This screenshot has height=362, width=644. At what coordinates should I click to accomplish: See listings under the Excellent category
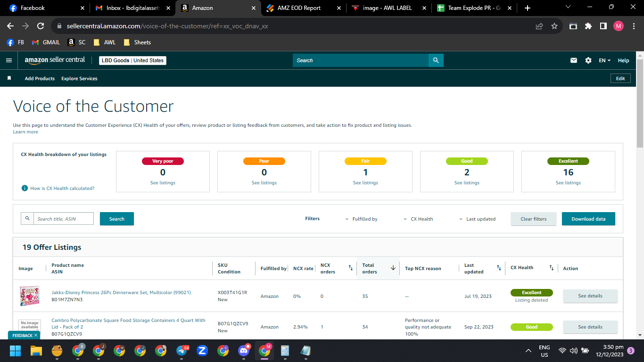[x=568, y=183]
